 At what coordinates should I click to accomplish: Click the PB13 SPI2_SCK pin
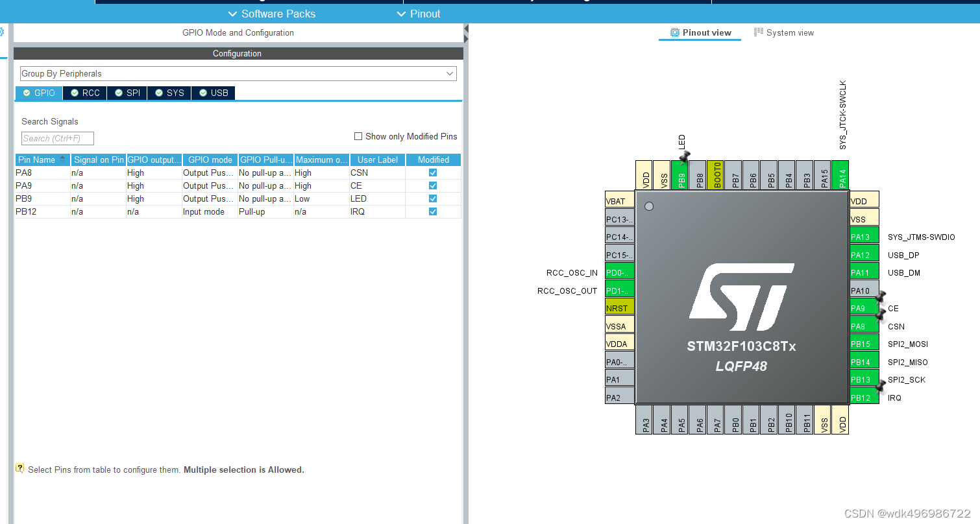click(x=864, y=379)
